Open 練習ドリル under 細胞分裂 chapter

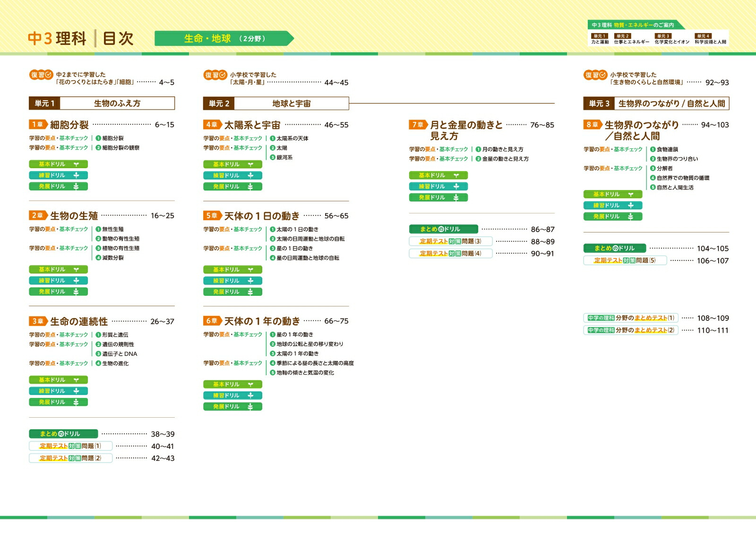coord(59,175)
